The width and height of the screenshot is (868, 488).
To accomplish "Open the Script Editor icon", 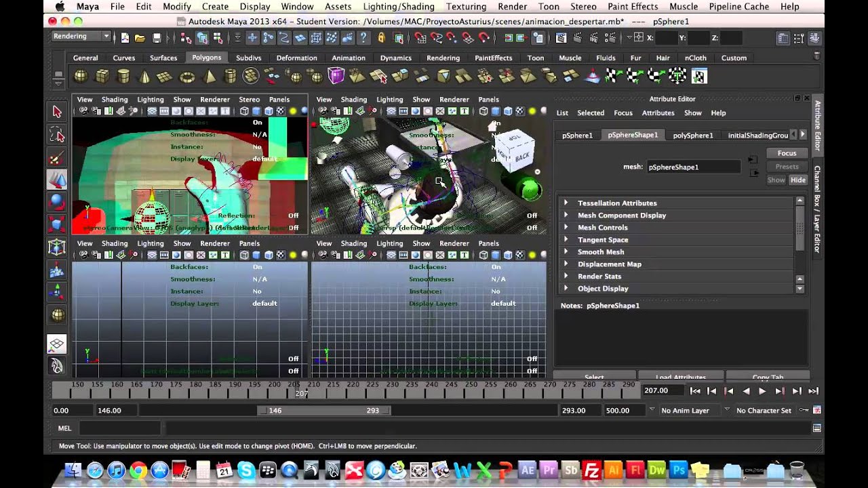I will [817, 428].
